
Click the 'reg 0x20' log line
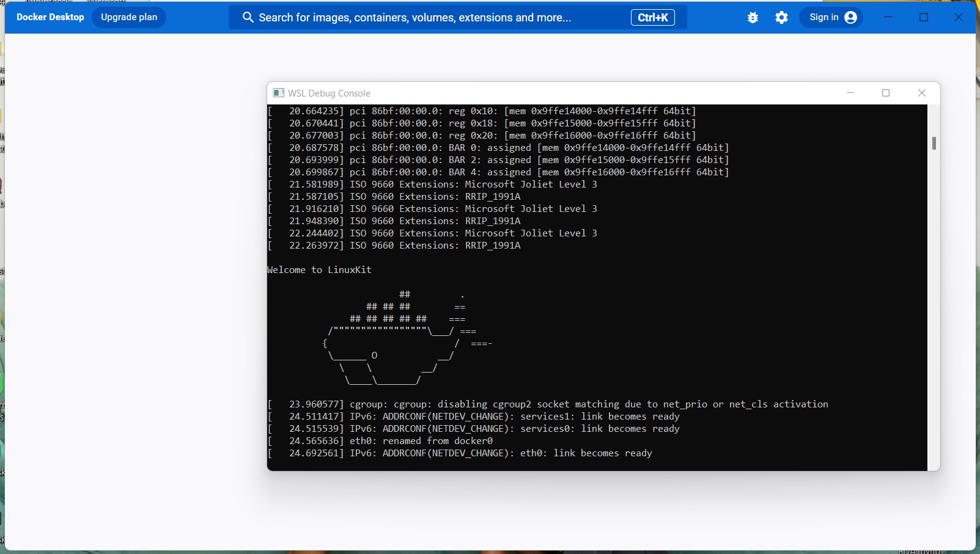[482, 136]
